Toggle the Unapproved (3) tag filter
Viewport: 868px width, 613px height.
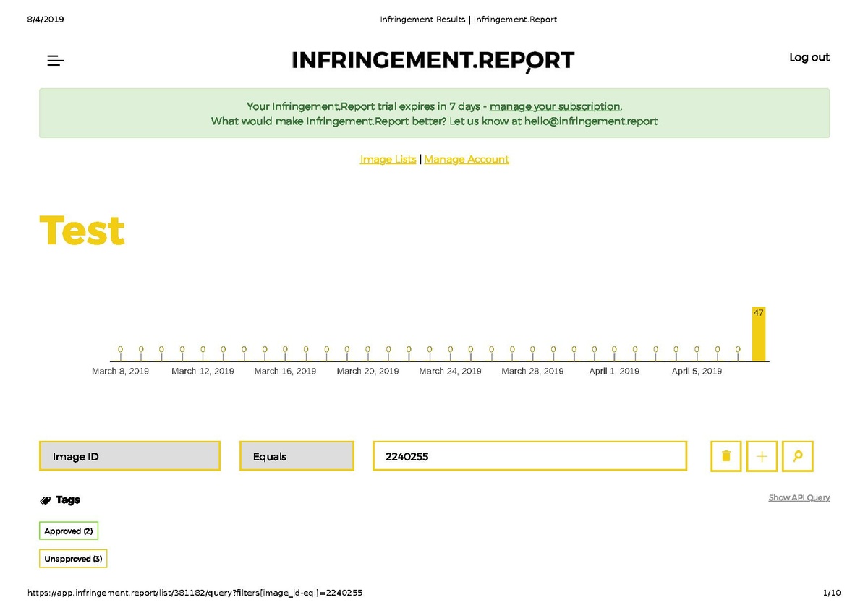(x=72, y=558)
